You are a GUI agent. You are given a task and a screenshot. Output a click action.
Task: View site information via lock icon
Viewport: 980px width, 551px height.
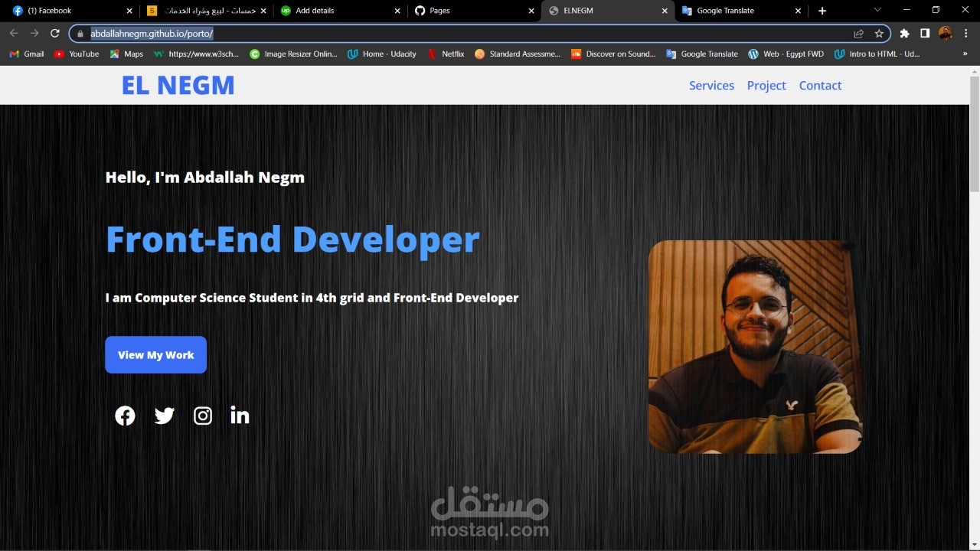tap(80, 34)
